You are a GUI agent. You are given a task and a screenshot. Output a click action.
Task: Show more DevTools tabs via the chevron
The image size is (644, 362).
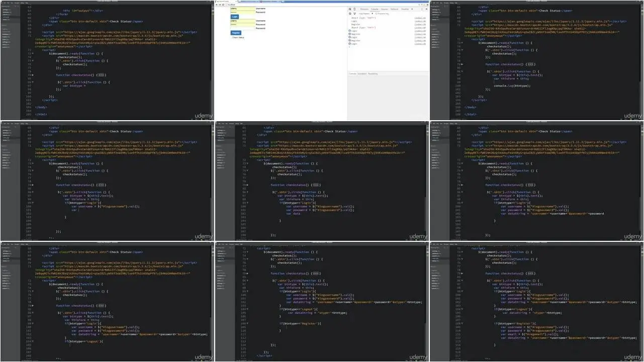[x=412, y=9]
